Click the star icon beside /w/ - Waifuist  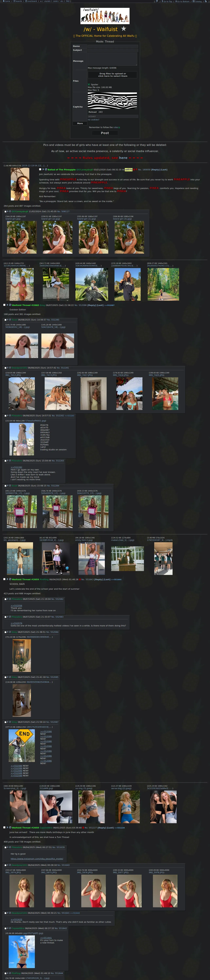tap(123, 29)
